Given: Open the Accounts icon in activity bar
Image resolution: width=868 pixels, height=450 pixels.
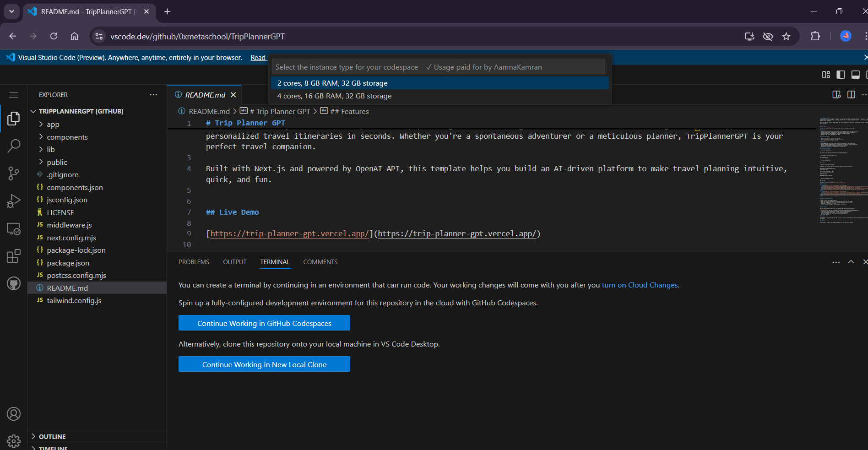Looking at the screenshot, I should coord(14,414).
